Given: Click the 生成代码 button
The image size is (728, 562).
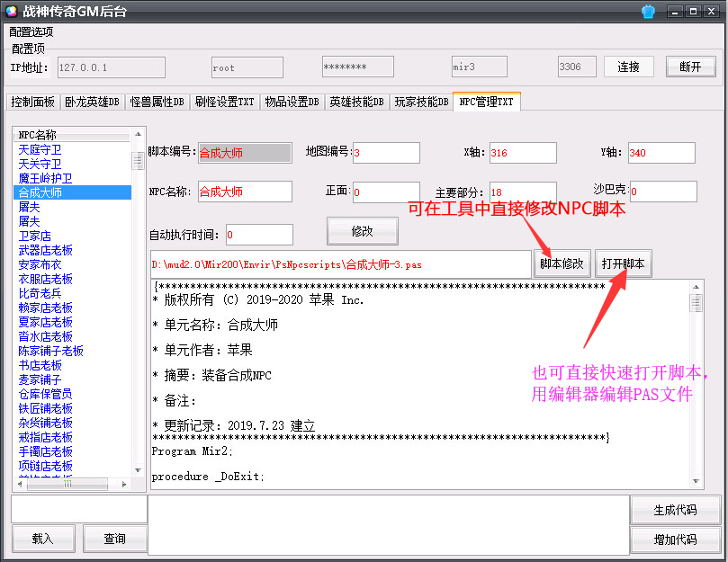Looking at the screenshot, I should pos(675,510).
